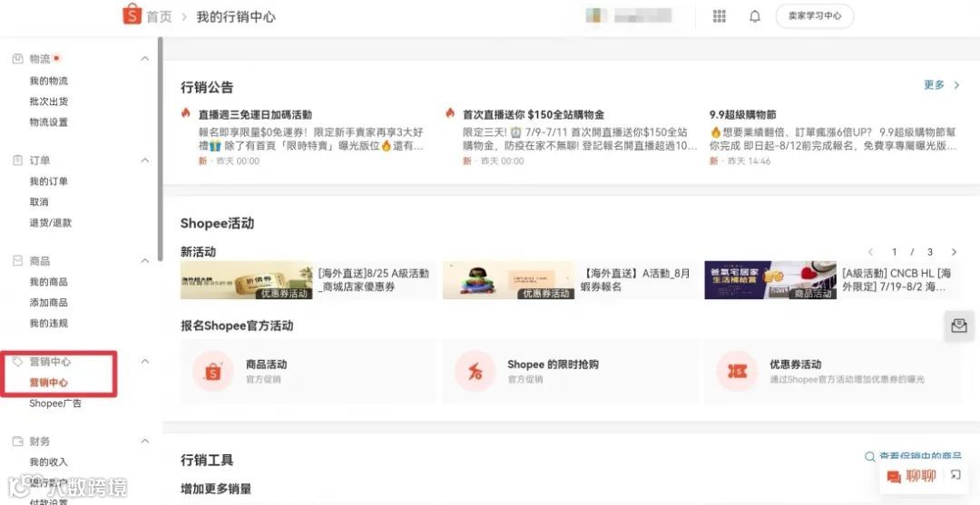Go to previous page of 新活动
The image size is (980, 505).
[870, 252]
